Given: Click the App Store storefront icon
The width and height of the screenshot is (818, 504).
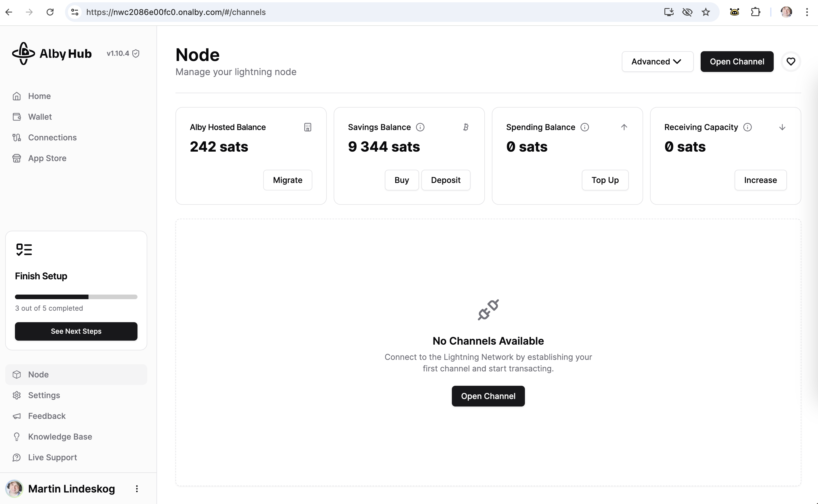Looking at the screenshot, I should [x=17, y=158].
